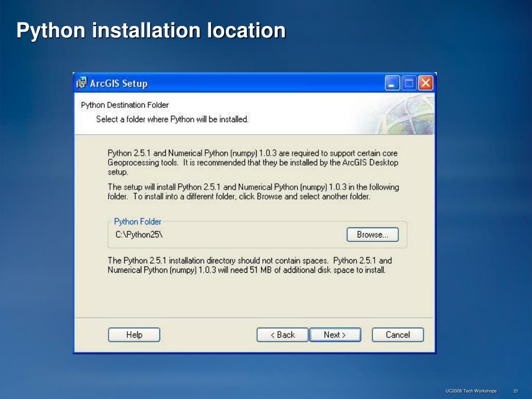Click the 'ArcGIS Setup' title bar text

tap(118, 83)
